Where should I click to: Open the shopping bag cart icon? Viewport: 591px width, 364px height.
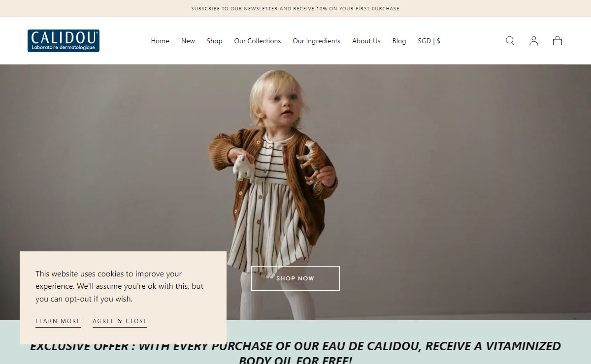558,41
